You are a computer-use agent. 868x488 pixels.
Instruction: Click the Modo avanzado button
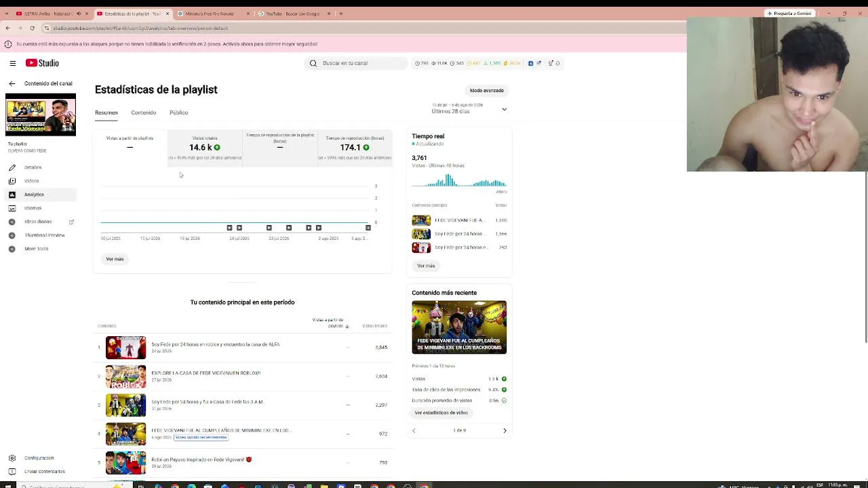coord(487,90)
